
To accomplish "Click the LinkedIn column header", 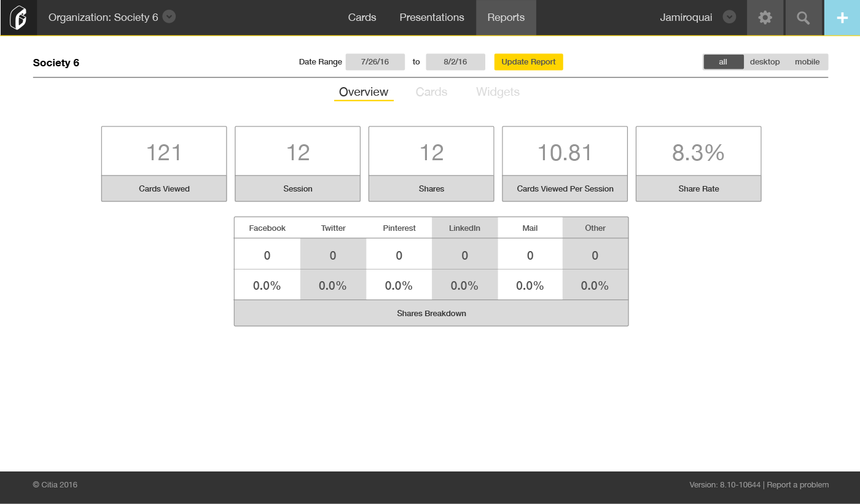I will pyautogui.click(x=464, y=228).
